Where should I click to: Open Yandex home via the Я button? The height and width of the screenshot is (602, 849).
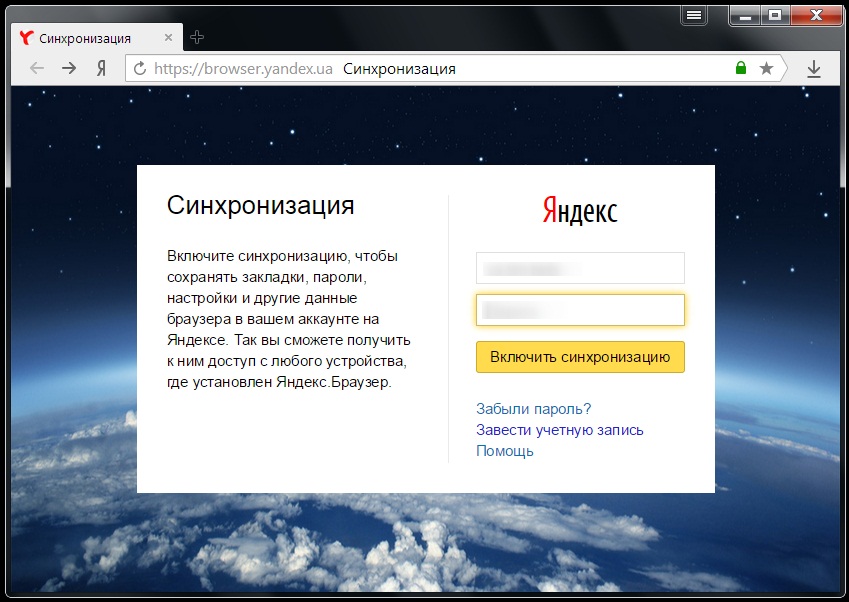(x=101, y=68)
